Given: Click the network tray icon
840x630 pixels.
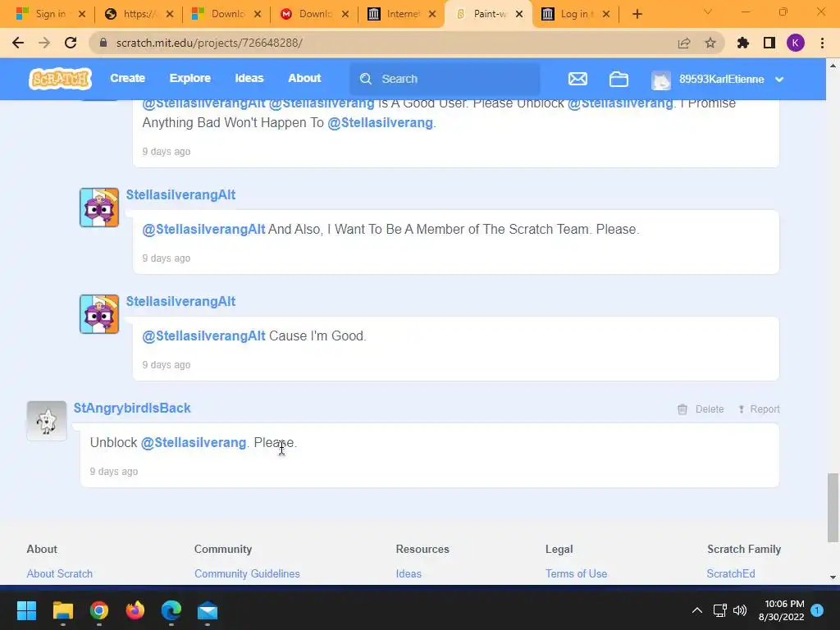Looking at the screenshot, I should point(720,610).
